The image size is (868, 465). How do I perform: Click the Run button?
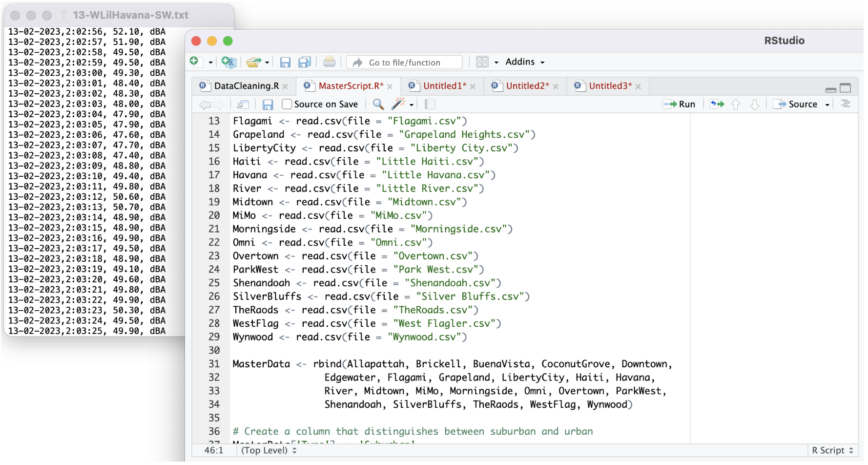point(680,104)
